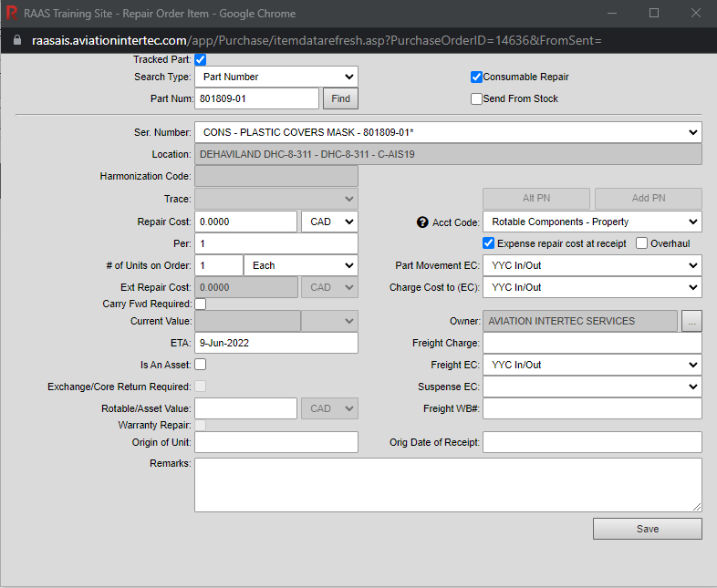Expand the Ser. Number dropdown
717x588 pixels.
(448, 133)
